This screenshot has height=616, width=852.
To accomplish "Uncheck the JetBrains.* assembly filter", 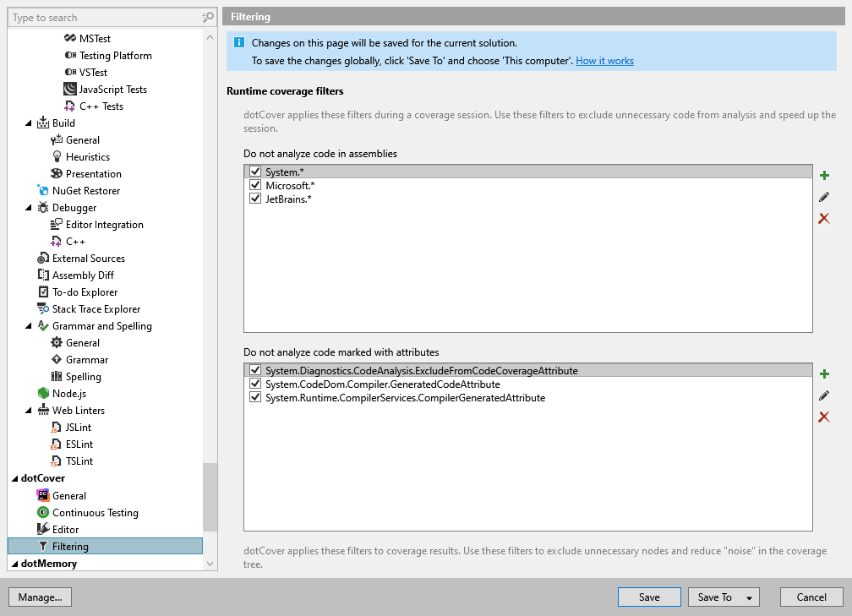I will coord(255,199).
